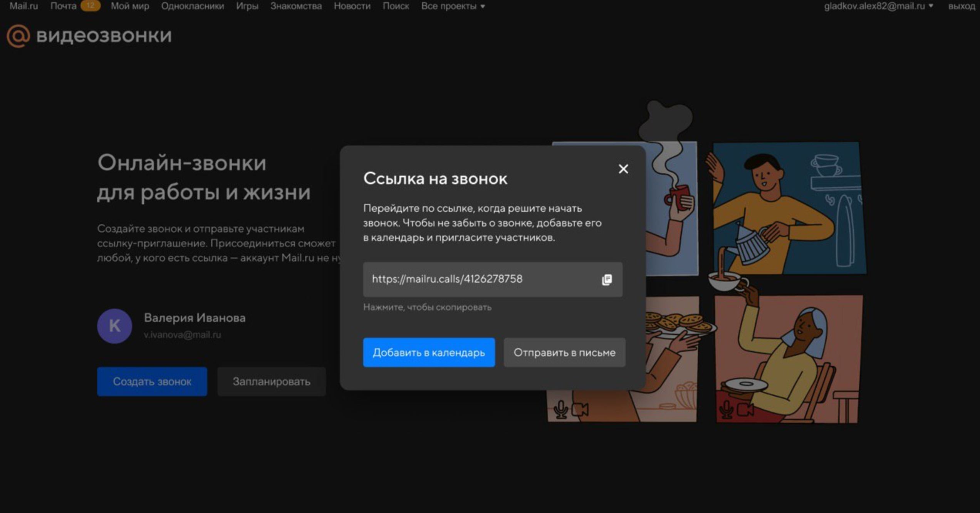The height and width of the screenshot is (513, 980).
Task: Click the copy link icon
Action: click(x=607, y=279)
